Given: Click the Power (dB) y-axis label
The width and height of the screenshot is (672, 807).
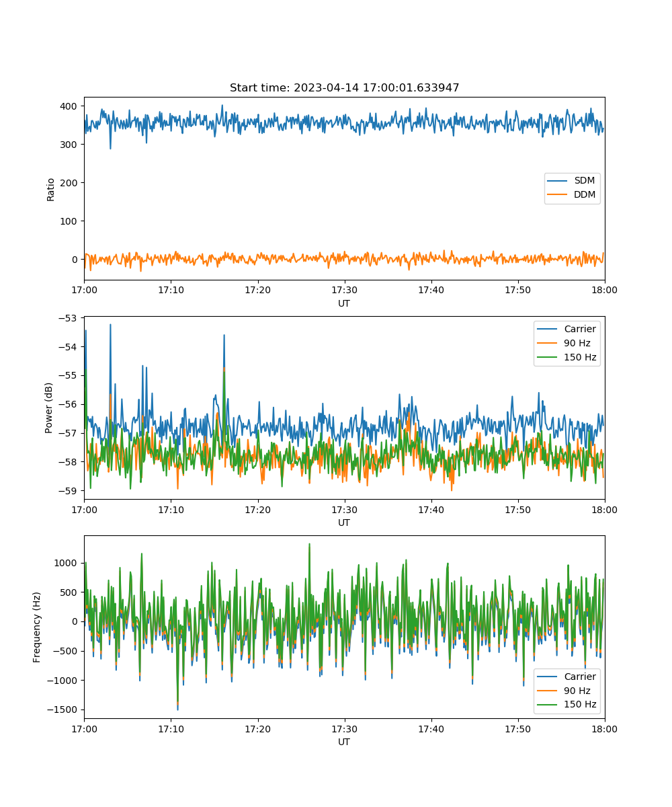Looking at the screenshot, I should pos(49,408).
